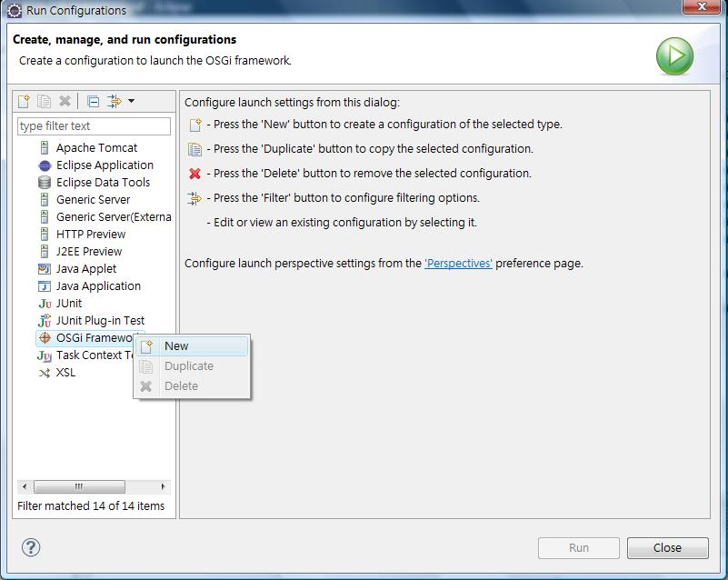Screen dimensions: 728x580
Task: Select the Java Applet icon
Action: coord(45,269)
